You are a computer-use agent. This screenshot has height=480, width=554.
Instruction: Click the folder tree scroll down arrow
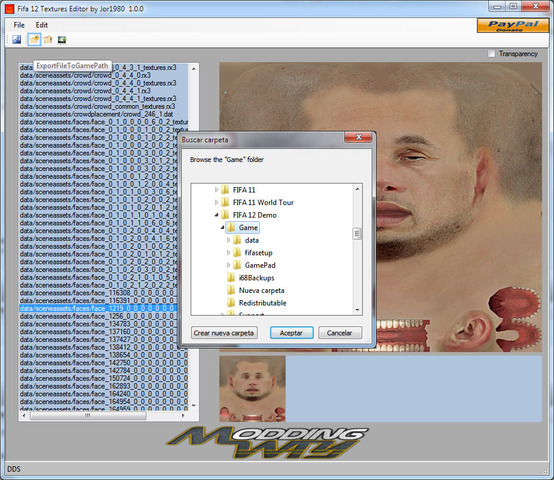(x=357, y=310)
